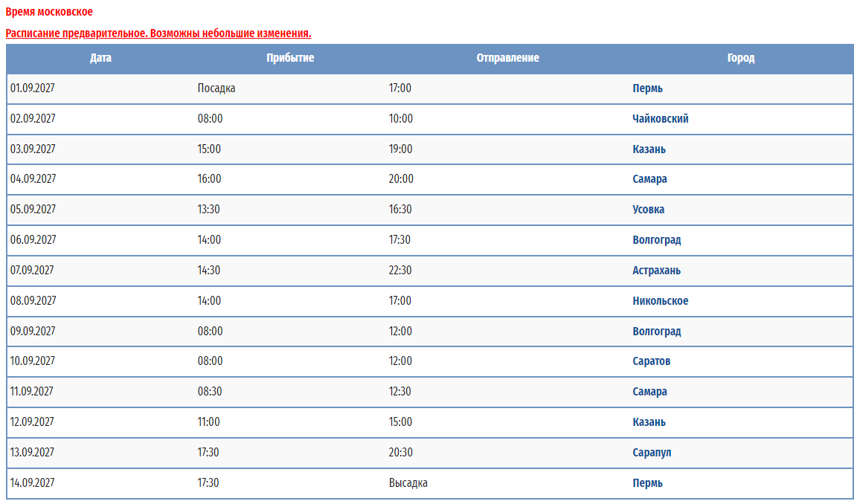This screenshot has width=857, height=504.
Task: Click the Отправление column header
Action: (508, 58)
